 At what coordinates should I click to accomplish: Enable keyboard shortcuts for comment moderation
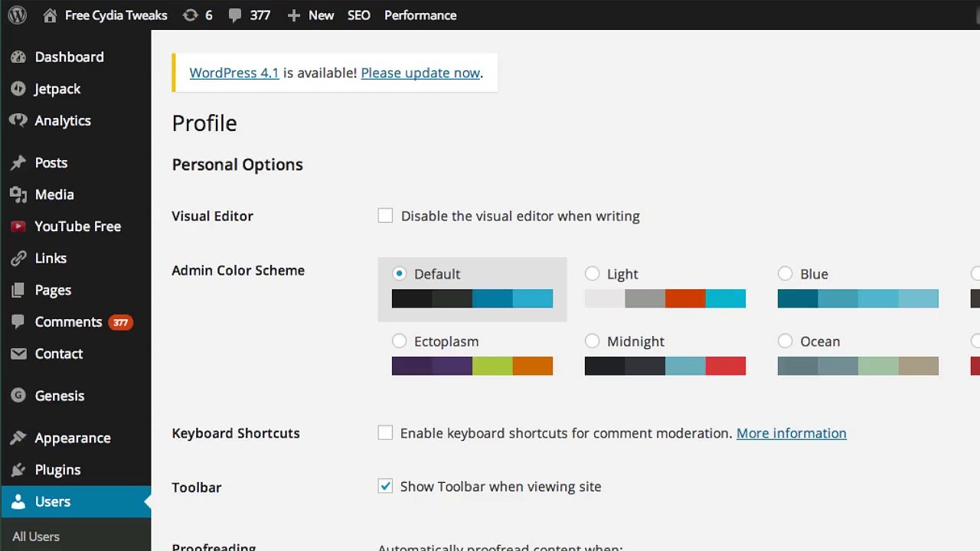point(385,433)
